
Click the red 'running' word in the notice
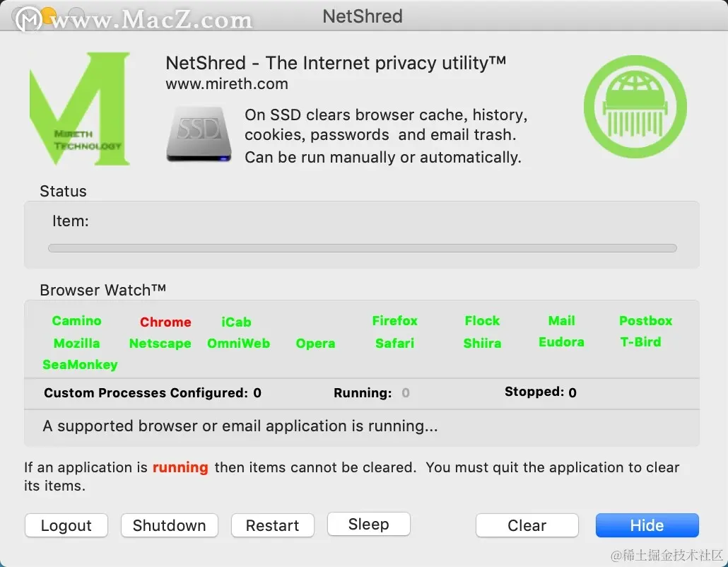(x=181, y=467)
